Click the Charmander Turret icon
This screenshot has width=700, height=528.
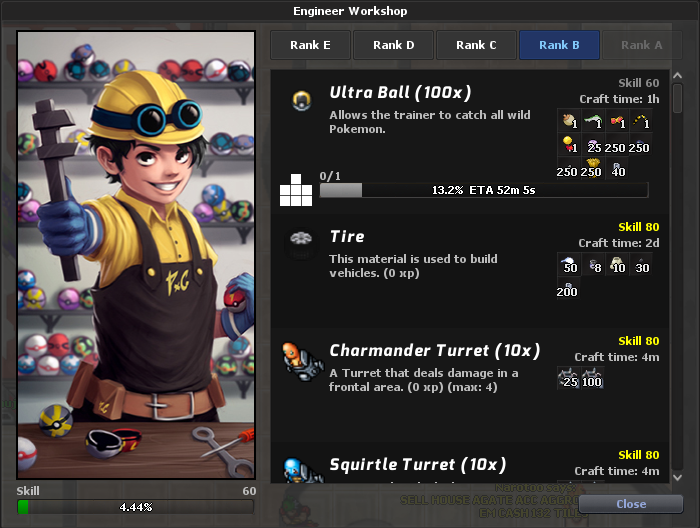click(303, 362)
